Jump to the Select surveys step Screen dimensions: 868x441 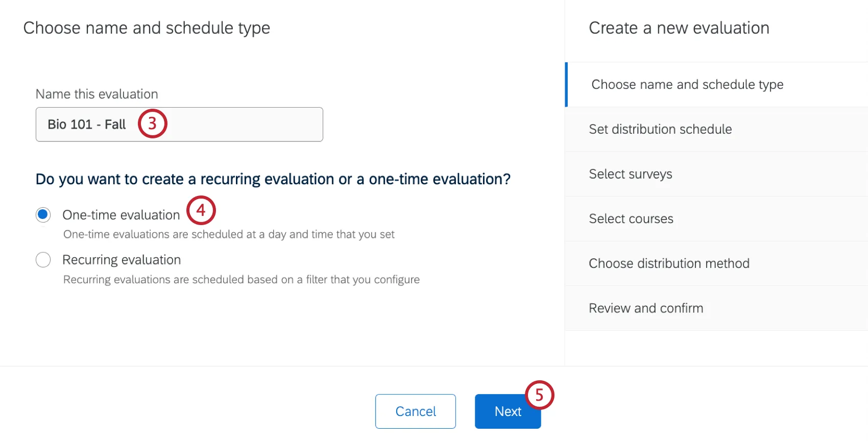tap(630, 174)
